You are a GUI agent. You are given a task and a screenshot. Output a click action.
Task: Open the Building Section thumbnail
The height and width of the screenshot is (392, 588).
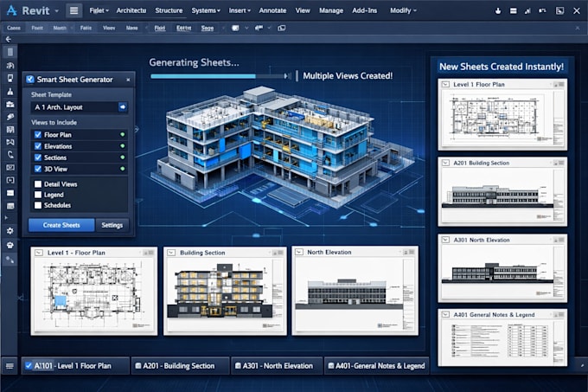point(225,291)
